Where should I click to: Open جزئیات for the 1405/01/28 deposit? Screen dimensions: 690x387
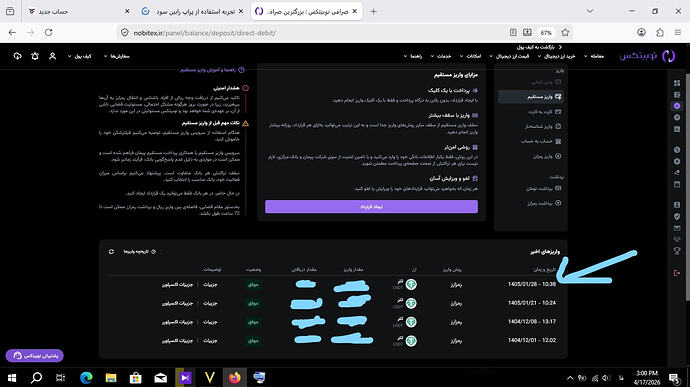[210, 284]
